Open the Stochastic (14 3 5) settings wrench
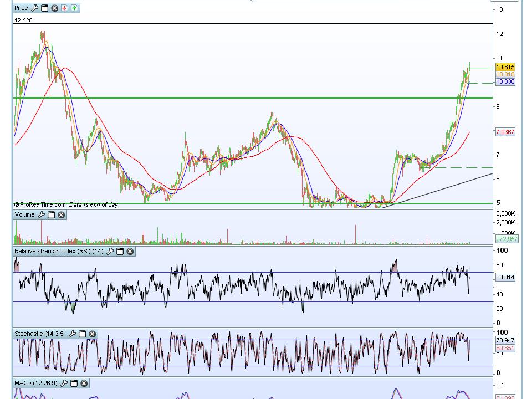The image size is (532, 399). 72,334
